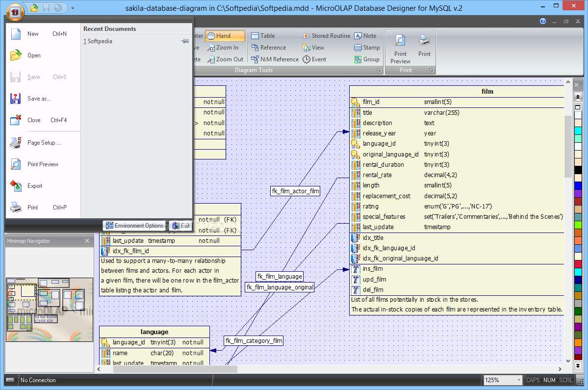Click the Group tool in ribbon
Viewport: 588px width, 390px height.
(367, 59)
